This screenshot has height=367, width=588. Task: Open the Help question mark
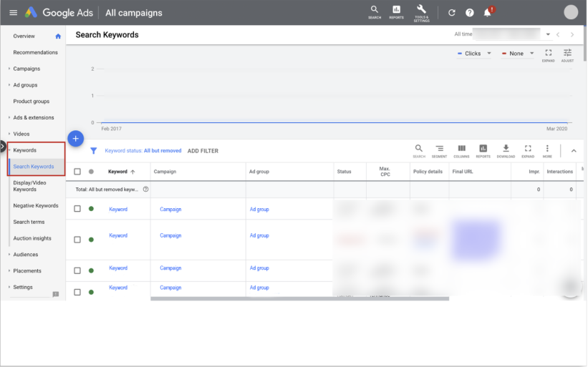(x=470, y=13)
